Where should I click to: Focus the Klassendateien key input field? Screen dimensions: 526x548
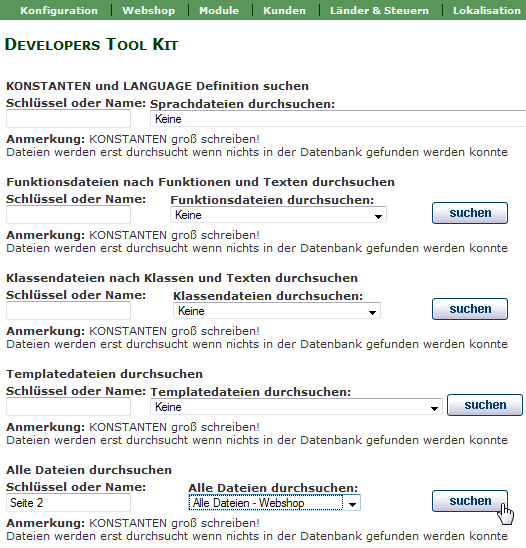point(69,311)
